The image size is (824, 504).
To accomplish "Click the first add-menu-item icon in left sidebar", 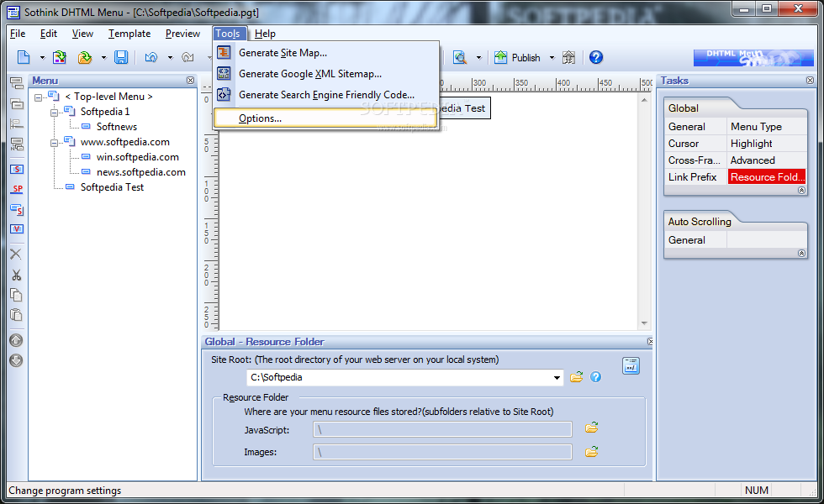I will tap(17, 83).
